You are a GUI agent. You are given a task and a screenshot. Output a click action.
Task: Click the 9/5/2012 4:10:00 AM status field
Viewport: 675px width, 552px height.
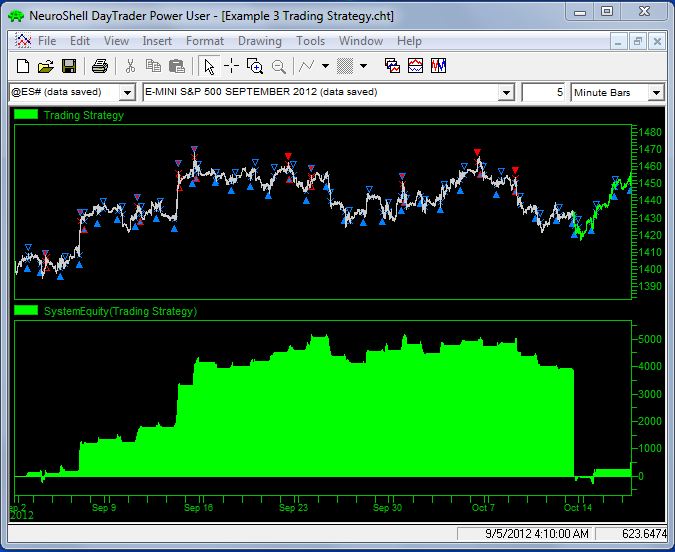click(525, 534)
